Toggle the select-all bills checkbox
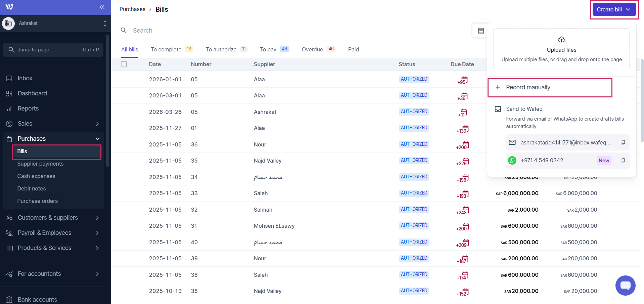This screenshot has height=304, width=644. pyautogui.click(x=124, y=64)
